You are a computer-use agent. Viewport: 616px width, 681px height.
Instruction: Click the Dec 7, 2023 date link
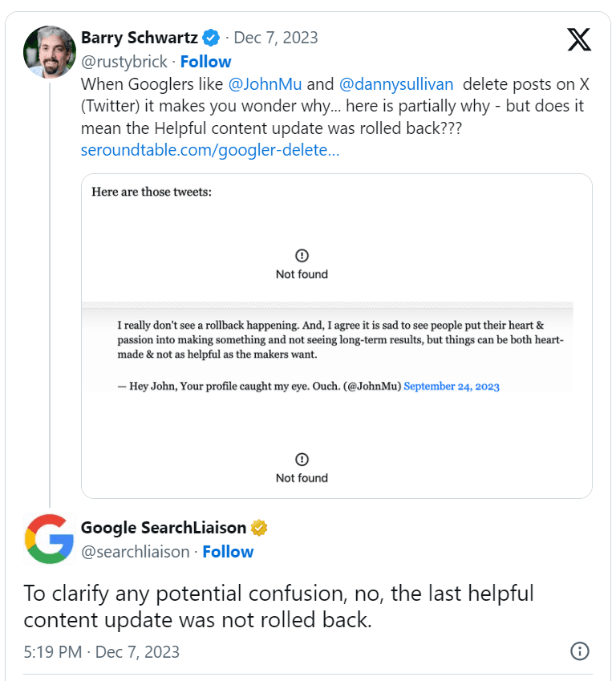pyautogui.click(x=275, y=37)
